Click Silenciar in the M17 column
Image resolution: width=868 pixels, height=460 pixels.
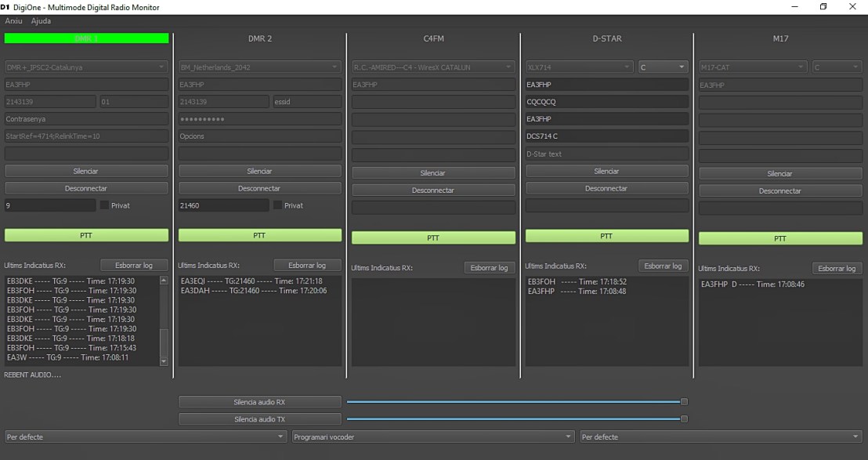pos(779,174)
